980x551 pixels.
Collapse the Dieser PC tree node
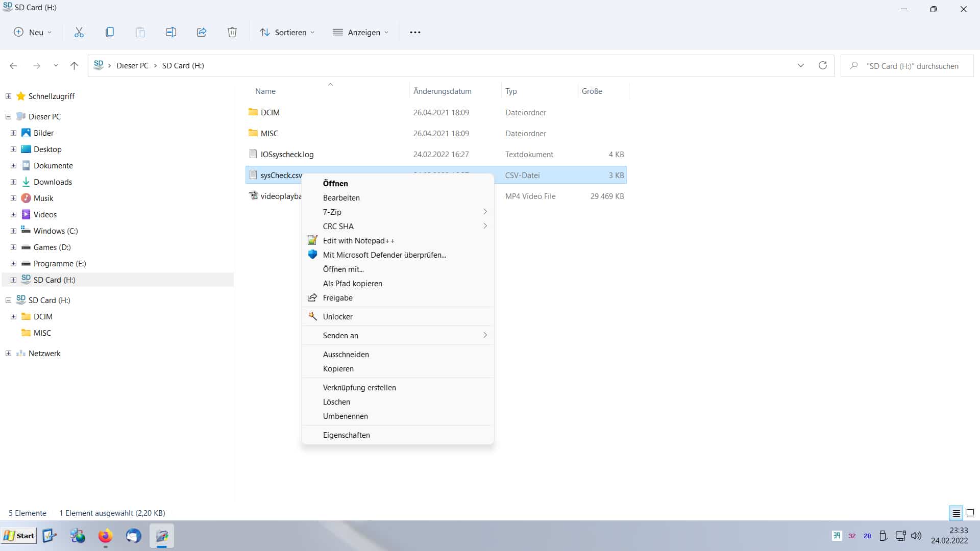tap(8, 116)
